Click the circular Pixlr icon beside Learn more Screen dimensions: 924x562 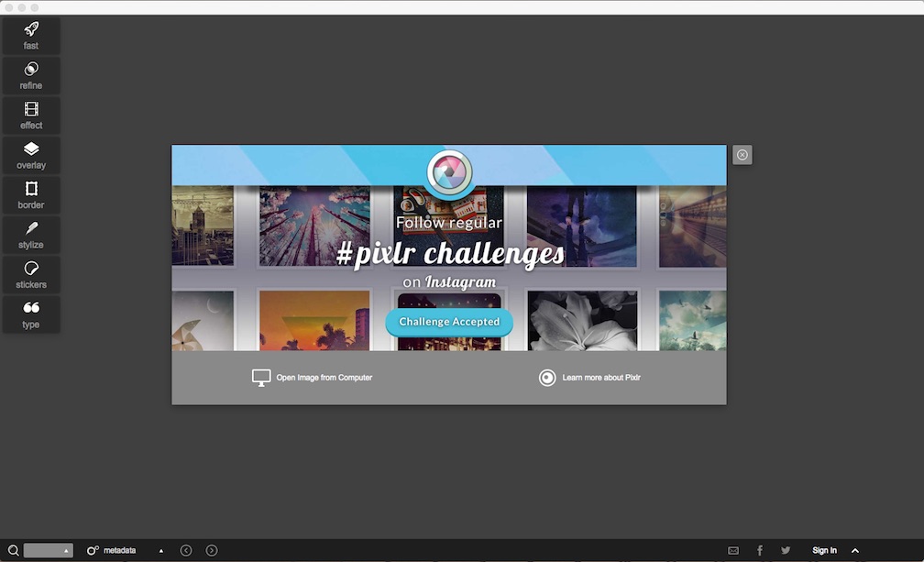(x=547, y=378)
